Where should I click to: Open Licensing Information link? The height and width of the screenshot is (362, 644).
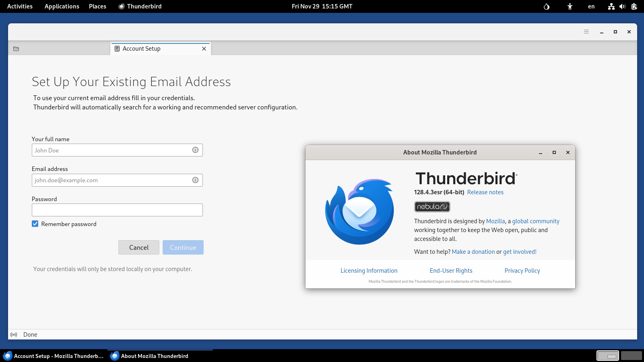pyautogui.click(x=369, y=271)
